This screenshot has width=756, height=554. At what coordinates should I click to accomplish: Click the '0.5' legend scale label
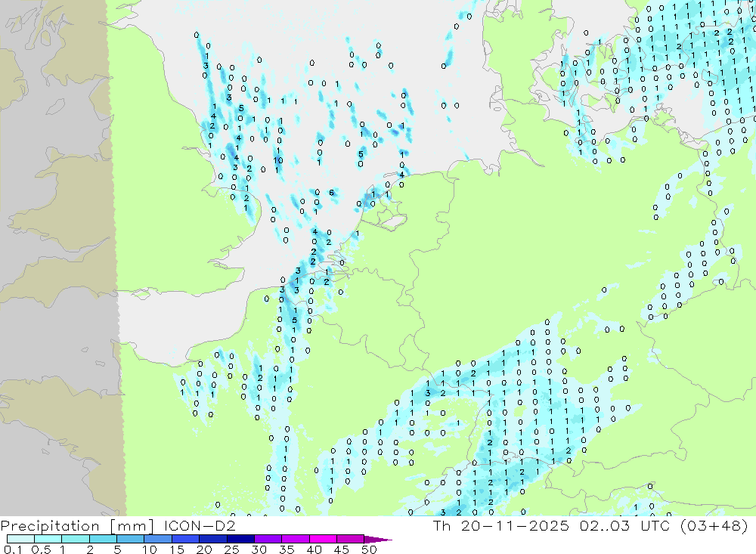coord(41,549)
